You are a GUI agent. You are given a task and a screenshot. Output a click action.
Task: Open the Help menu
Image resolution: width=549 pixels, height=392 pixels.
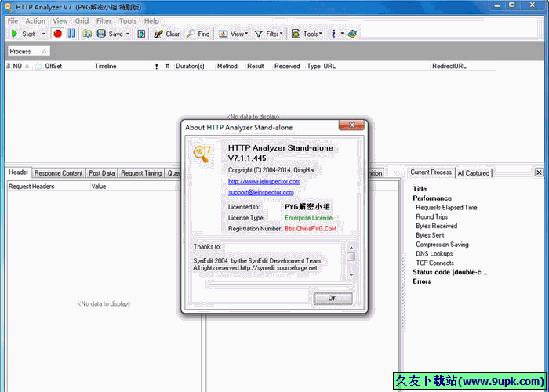coord(151,21)
